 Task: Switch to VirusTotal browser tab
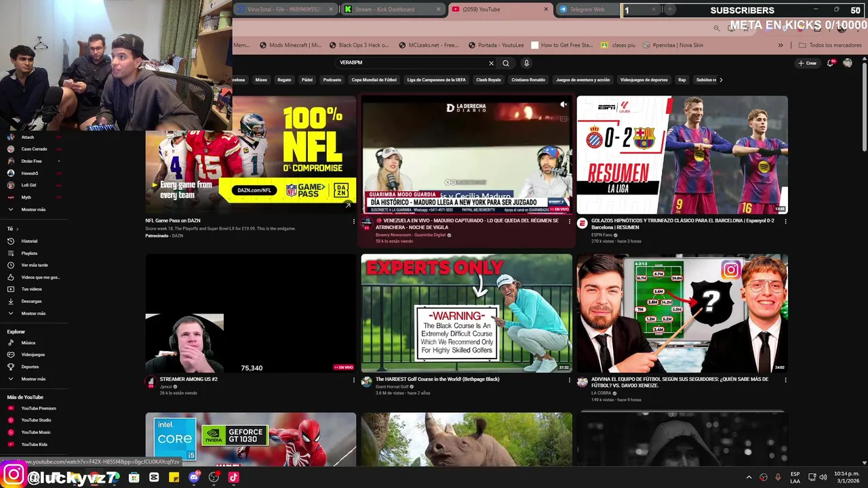point(285,9)
